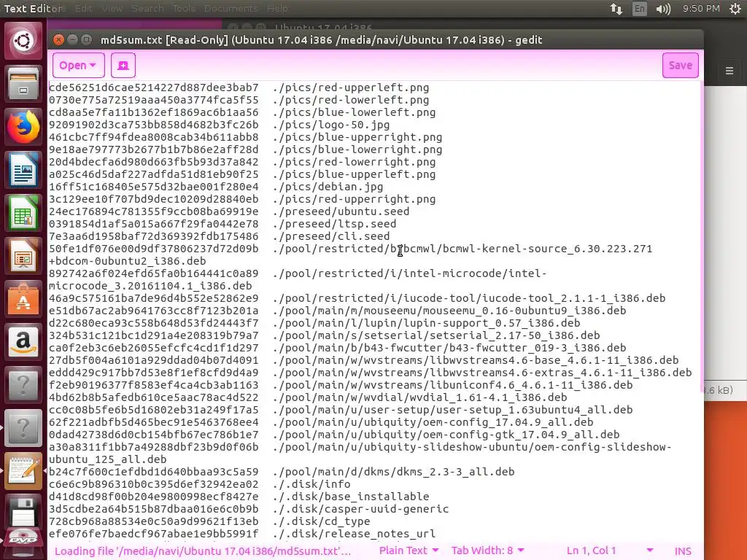Toggle the INS insert mode indicator

pyautogui.click(x=683, y=551)
